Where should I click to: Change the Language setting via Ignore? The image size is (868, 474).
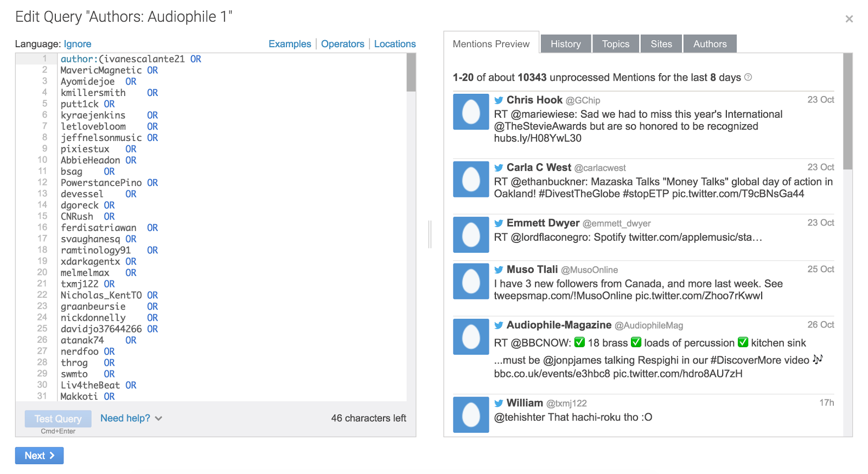pyautogui.click(x=78, y=44)
